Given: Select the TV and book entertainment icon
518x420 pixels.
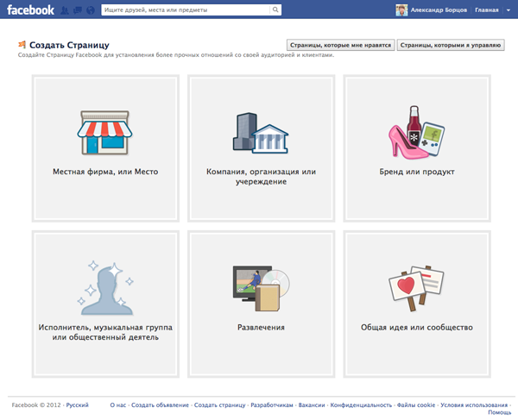Looking at the screenshot, I should 261,288.
